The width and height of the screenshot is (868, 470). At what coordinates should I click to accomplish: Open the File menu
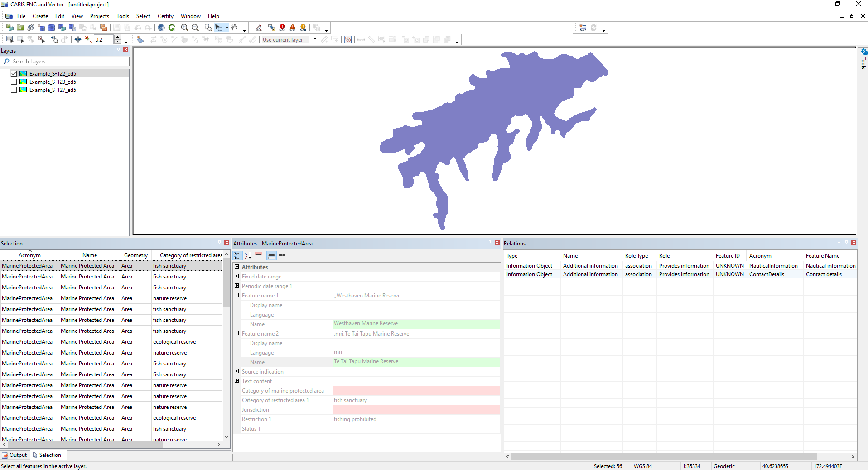21,16
